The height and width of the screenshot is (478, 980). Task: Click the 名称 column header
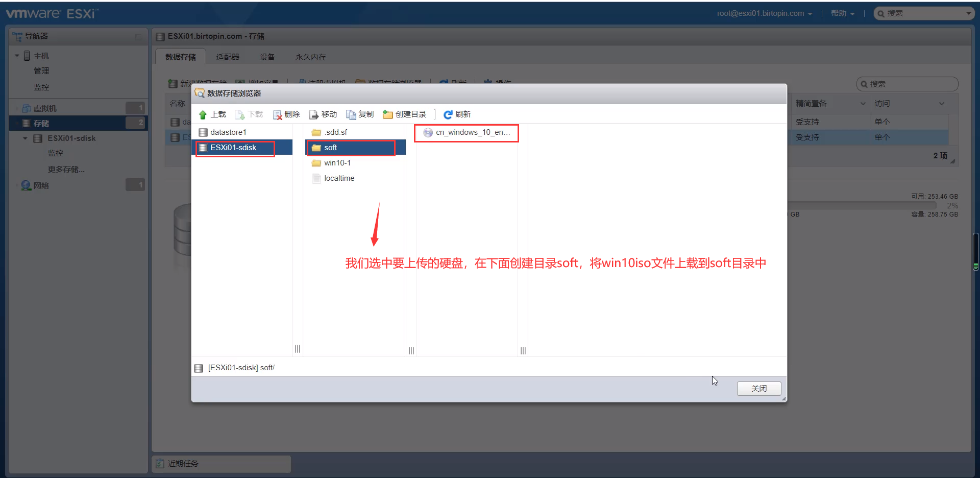(177, 104)
